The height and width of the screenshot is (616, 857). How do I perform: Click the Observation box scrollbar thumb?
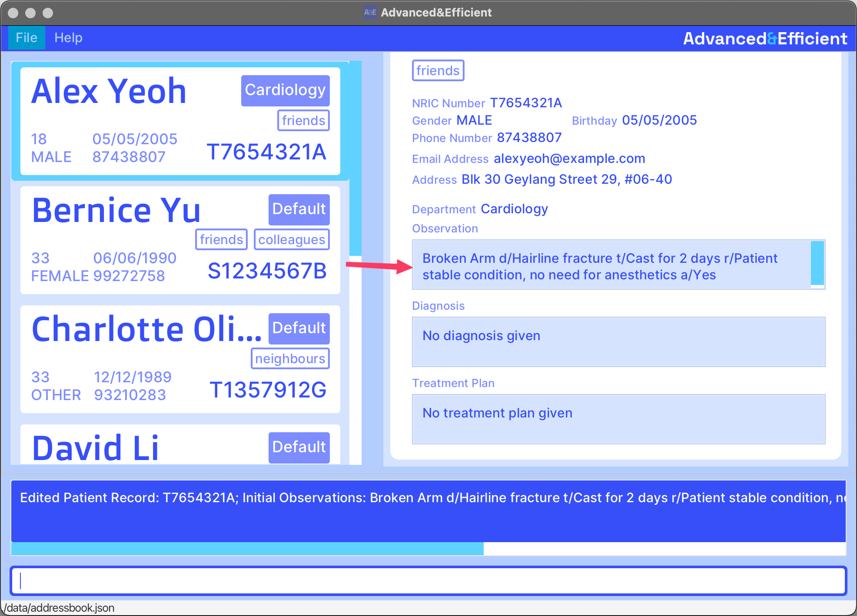(817, 263)
